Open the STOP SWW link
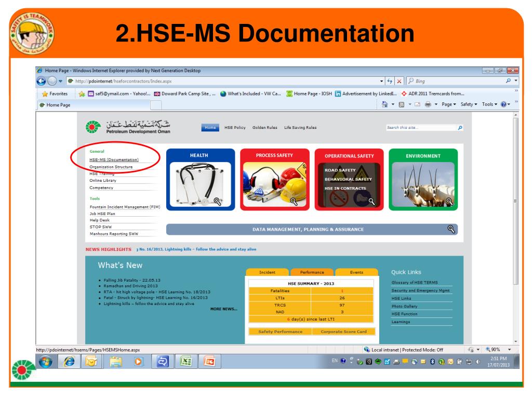The width and height of the screenshot is (532, 399). tap(101, 227)
